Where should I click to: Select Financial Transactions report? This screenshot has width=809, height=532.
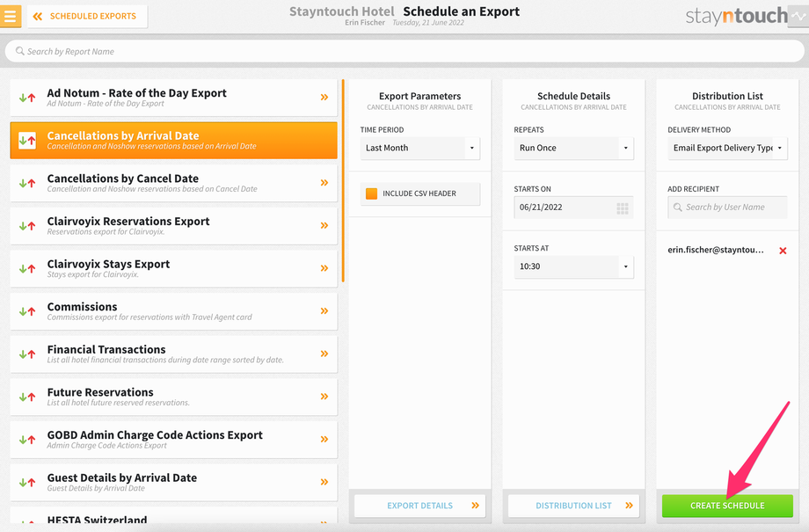click(173, 354)
